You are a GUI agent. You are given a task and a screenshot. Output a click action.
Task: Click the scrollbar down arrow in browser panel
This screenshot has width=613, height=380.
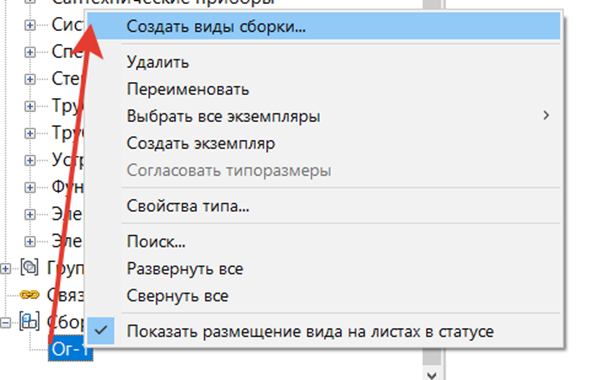coord(432,375)
